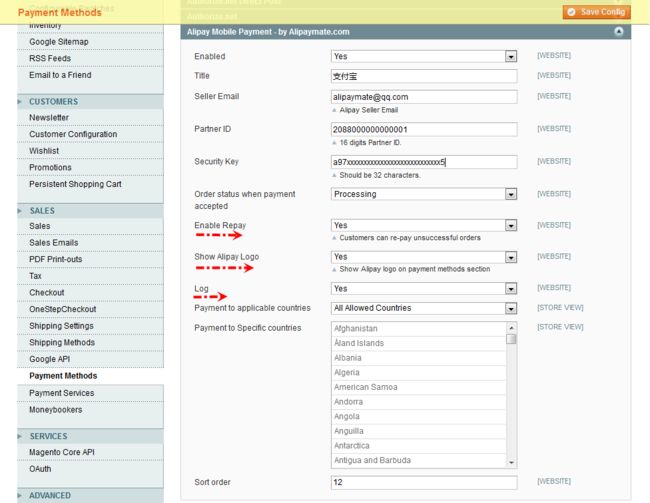This screenshot has width=650, height=503.
Task: Open Moneybookers settings
Action: click(x=90, y=410)
